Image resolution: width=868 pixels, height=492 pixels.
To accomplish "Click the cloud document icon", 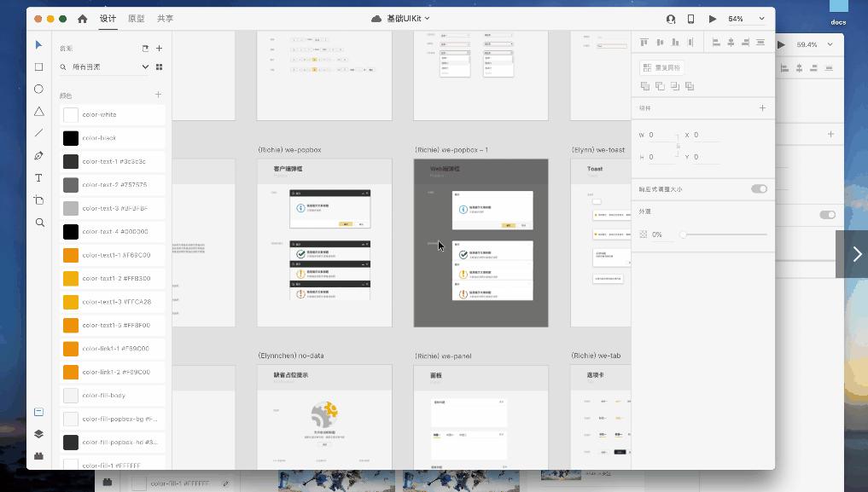I will (376, 19).
